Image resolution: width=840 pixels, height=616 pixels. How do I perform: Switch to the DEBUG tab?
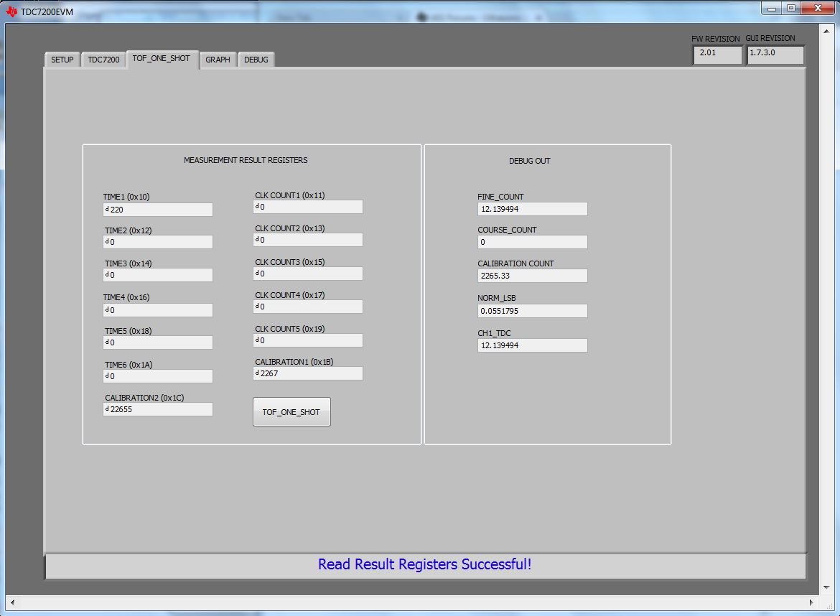pyautogui.click(x=256, y=60)
